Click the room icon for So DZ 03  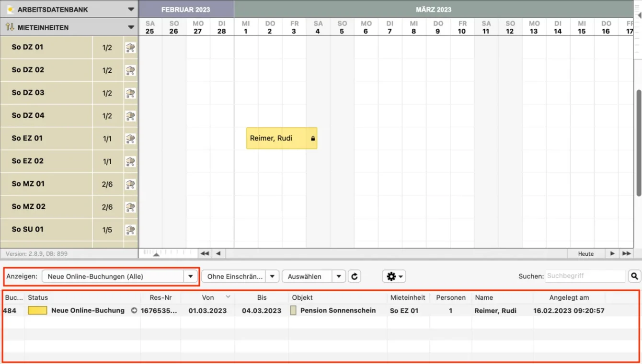pos(130,93)
